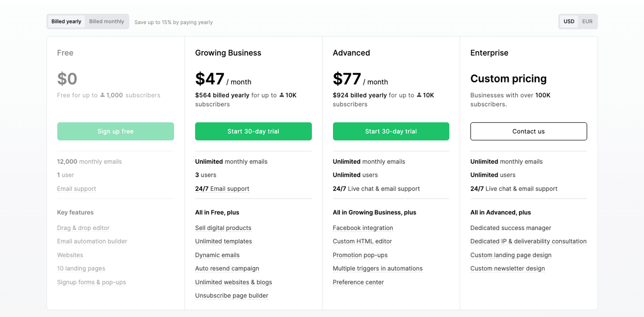Screen dimensions: 644x317
Task: Click Live chat & email support in Advanced
Action: [384, 189]
